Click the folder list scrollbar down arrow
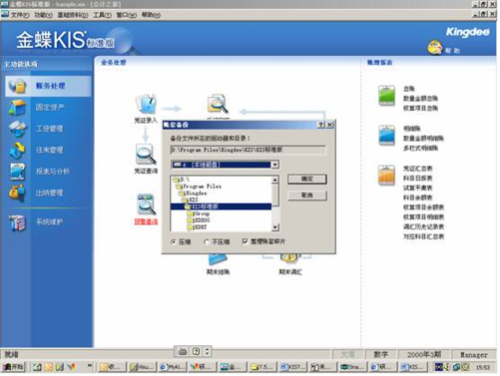The width and height of the screenshot is (500, 376). tap(275, 227)
